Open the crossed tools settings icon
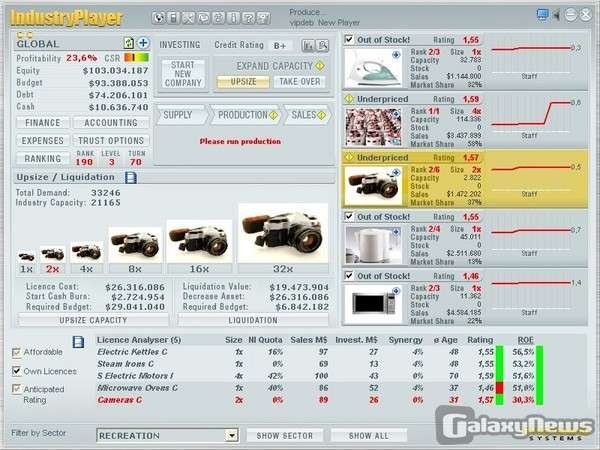 tap(188, 18)
